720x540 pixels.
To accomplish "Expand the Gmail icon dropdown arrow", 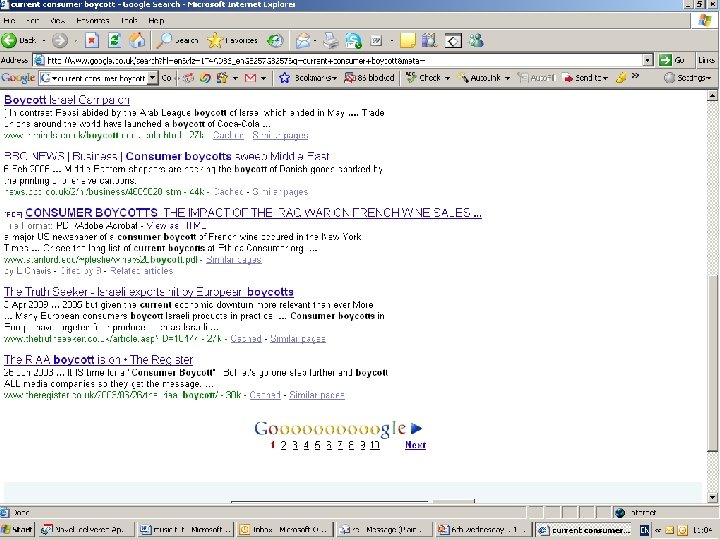I will [264, 79].
